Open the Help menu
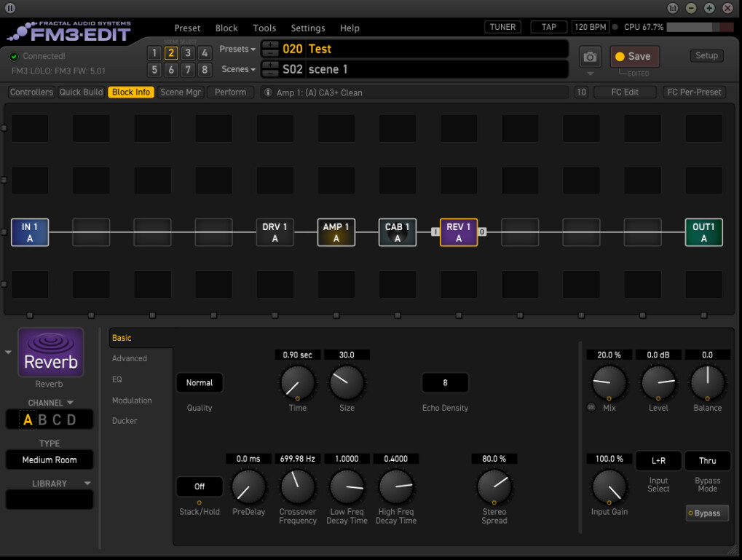Screen dimensions: 742x560 coord(350,28)
